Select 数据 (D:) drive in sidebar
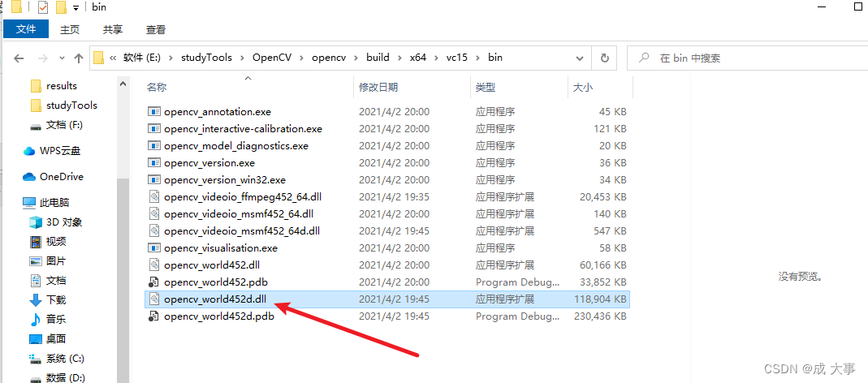Viewport: 868px width, 383px height. pyautogui.click(x=57, y=377)
